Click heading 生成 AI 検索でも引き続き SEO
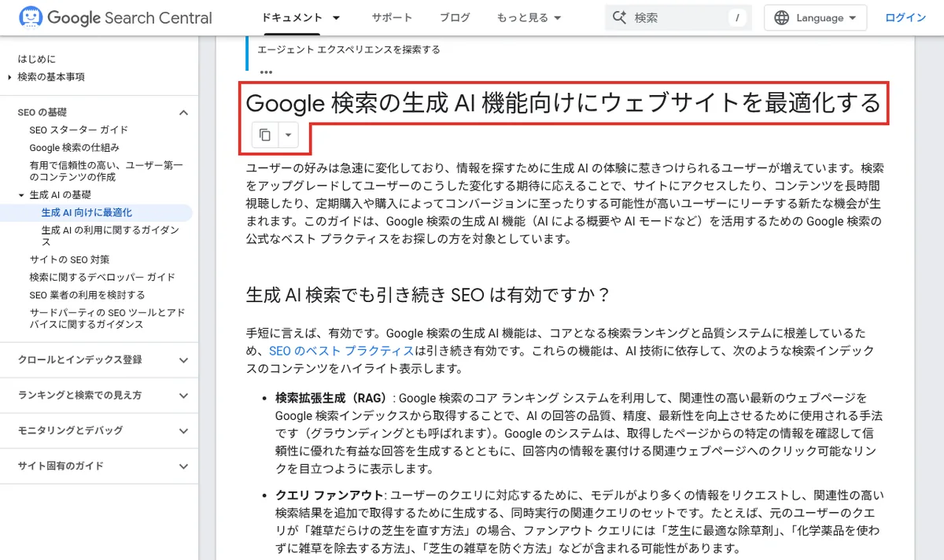The height and width of the screenshot is (560, 944). coord(429,294)
